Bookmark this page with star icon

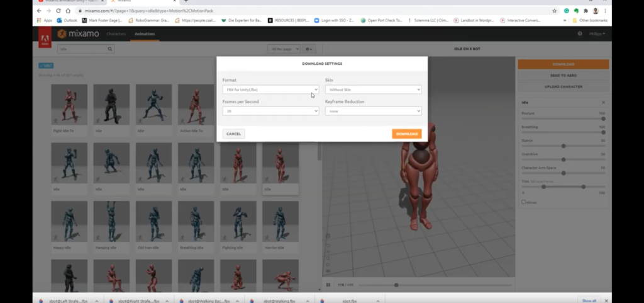tap(554, 11)
